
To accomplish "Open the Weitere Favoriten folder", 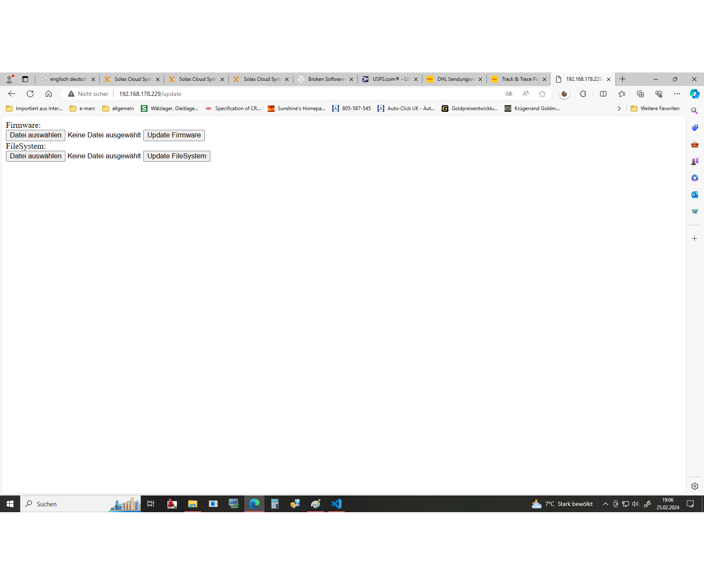I will pos(655,108).
